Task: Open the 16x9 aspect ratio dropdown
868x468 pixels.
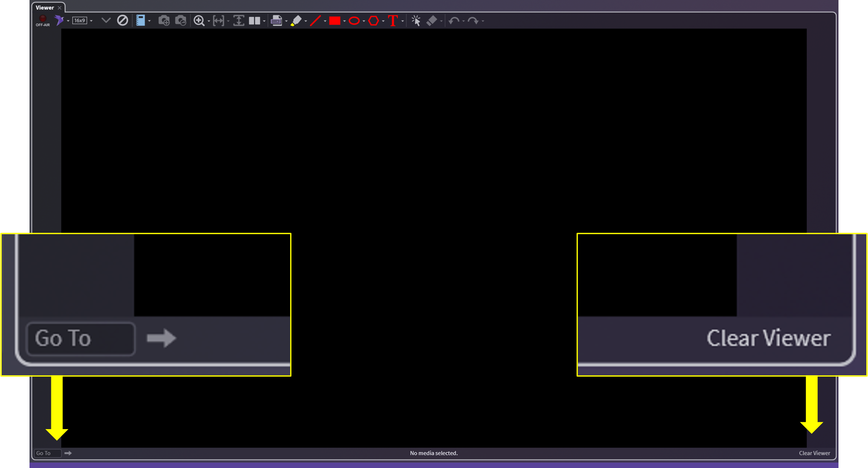Action: [x=91, y=21]
